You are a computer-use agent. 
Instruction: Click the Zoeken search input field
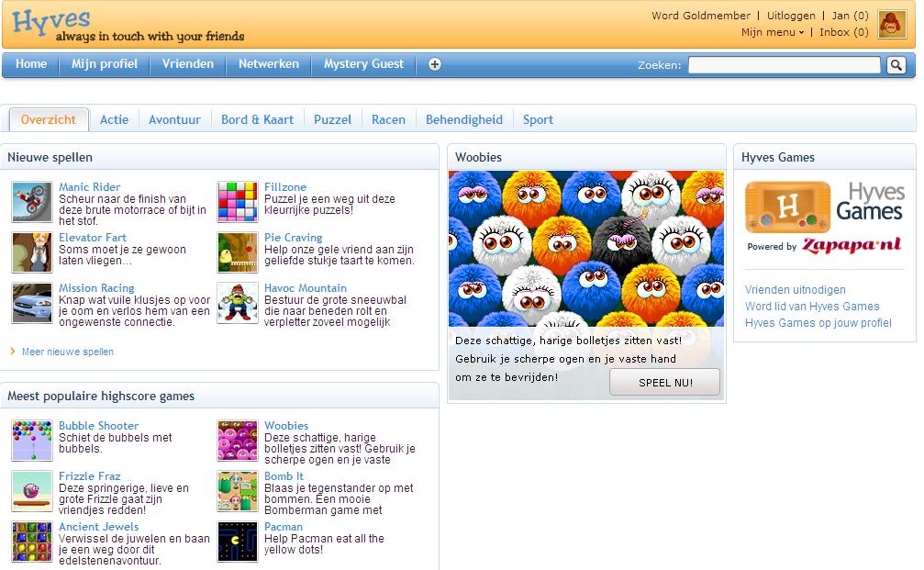tap(785, 65)
